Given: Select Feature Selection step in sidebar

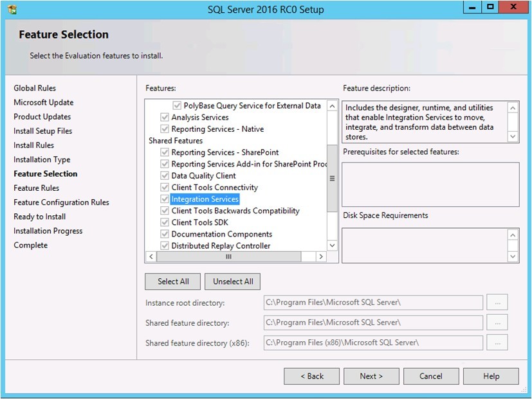Looking at the screenshot, I should (x=46, y=173).
